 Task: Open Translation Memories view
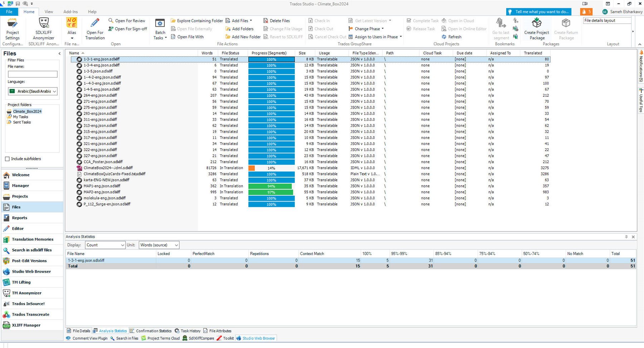tap(32, 239)
